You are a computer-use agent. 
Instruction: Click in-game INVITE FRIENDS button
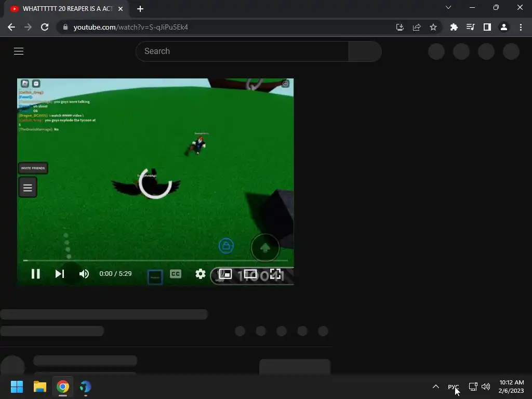[x=33, y=168]
